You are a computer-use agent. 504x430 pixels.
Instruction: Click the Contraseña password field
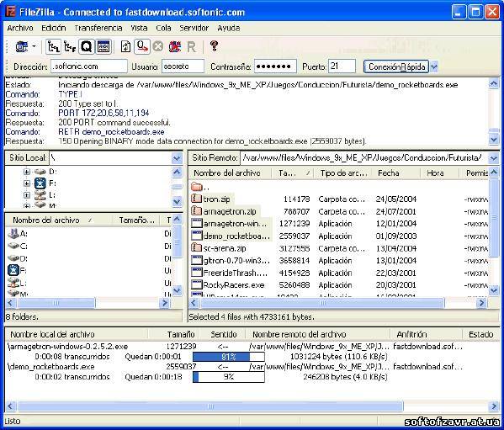click(x=275, y=66)
